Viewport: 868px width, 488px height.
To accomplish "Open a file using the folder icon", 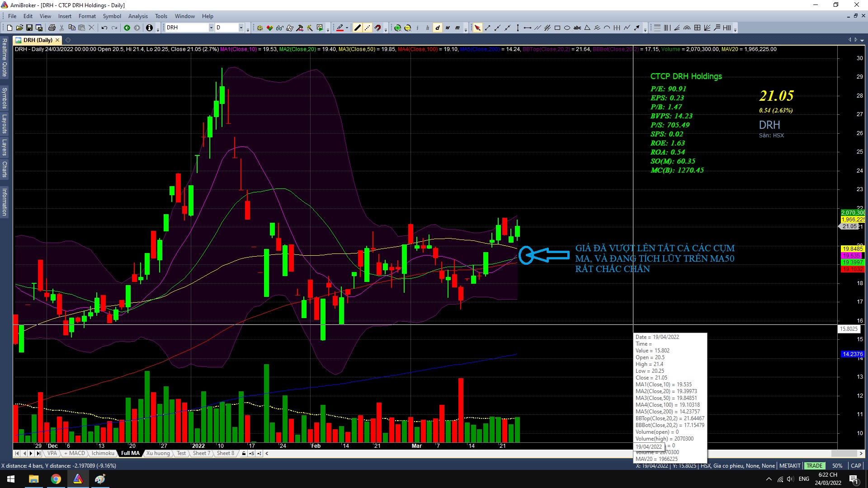I will 19,28.
